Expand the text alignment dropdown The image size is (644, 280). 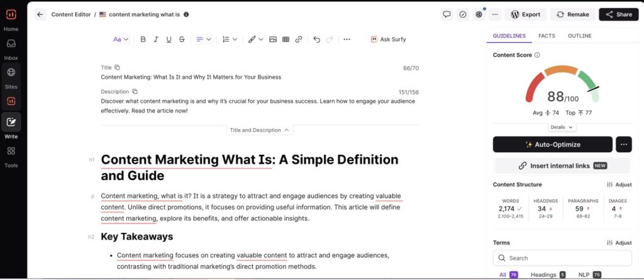coord(203,39)
